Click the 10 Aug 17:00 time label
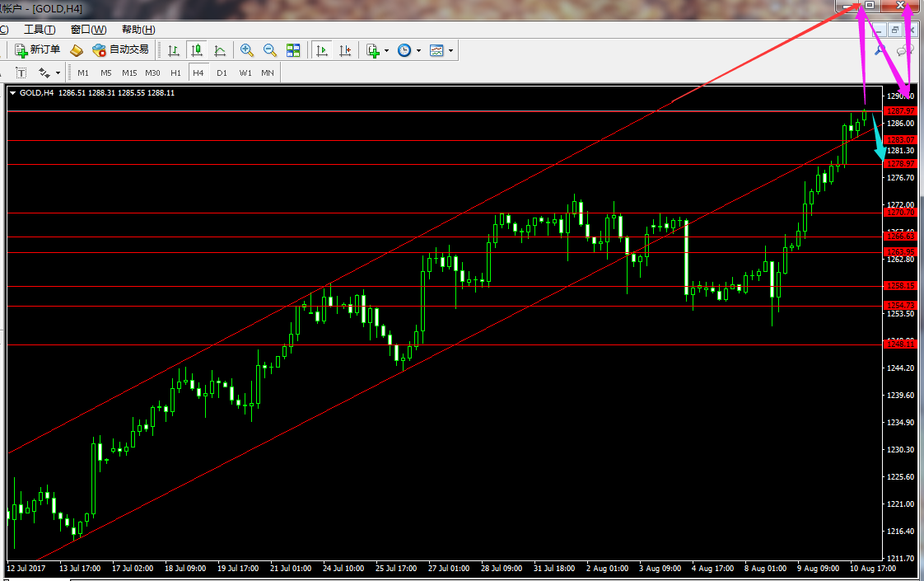This screenshot has width=924, height=581. coord(873,569)
